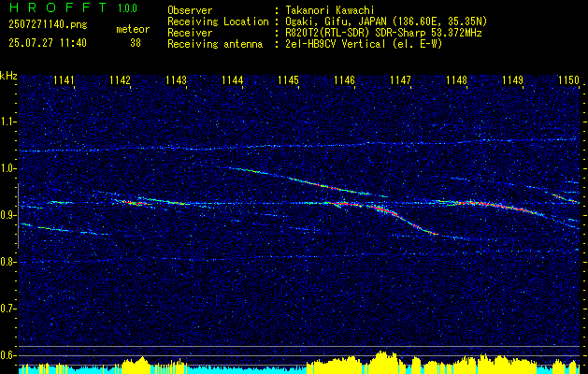Click the kHz axis unit label
The height and width of the screenshot is (374, 588).
pyautogui.click(x=8, y=76)
